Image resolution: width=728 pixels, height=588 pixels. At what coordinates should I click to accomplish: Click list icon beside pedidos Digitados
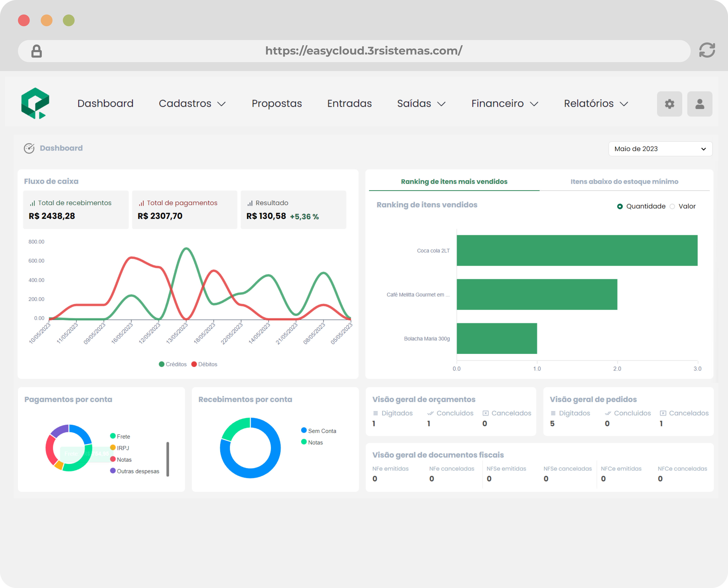[553, 413]
